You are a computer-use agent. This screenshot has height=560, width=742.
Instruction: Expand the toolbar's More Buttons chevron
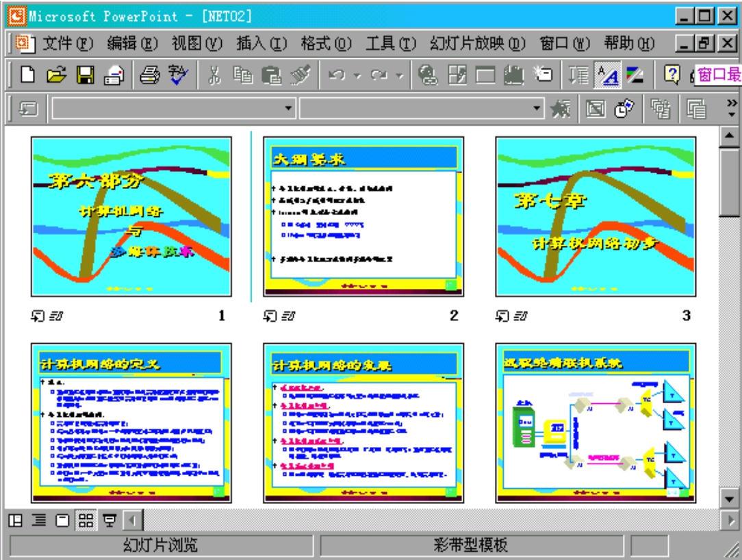[x=732, y=109]
